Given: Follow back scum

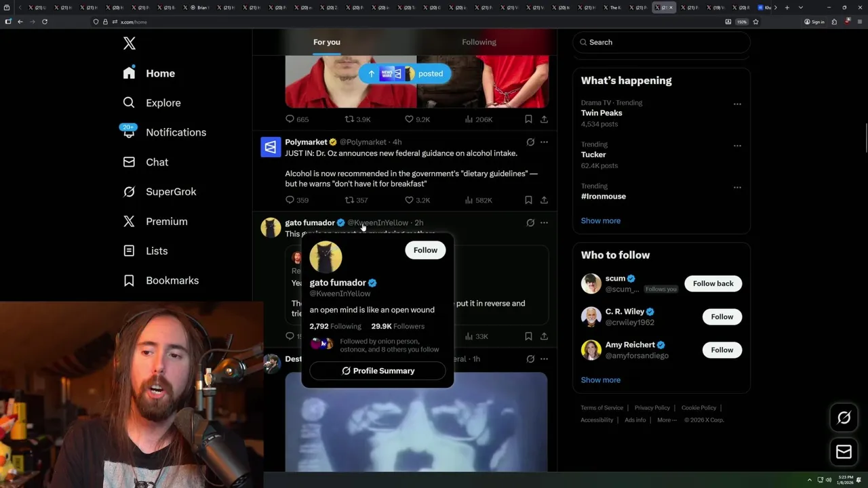Looking at the screenshot, I should [x=713, y=283].
